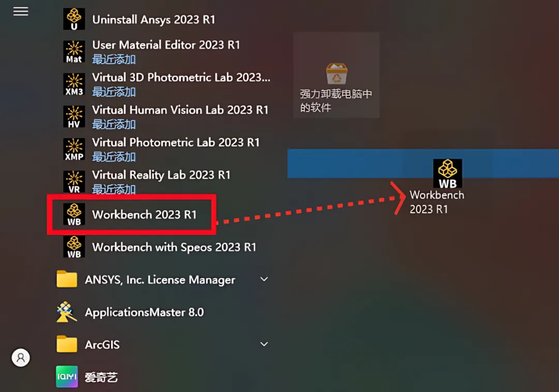Select Virtual Reality Lab 2023 R1 entry
559x392 pixels.
tap(165, 182)
